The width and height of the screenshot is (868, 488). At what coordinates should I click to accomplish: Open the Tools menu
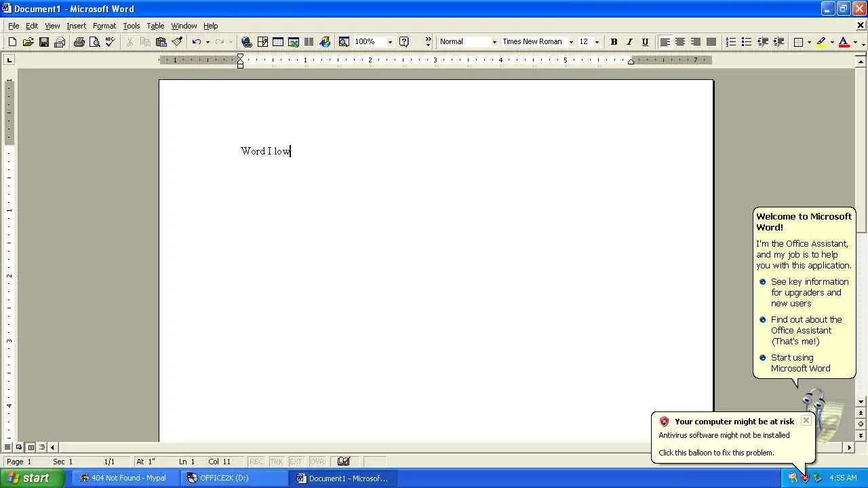[131, 26]
